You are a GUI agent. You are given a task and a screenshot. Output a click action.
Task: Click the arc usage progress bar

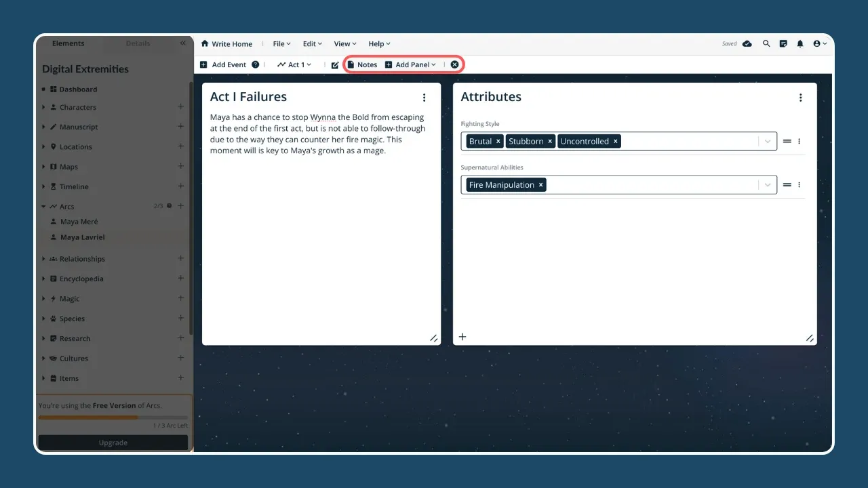pyautogui.click(x=113, y=418)
